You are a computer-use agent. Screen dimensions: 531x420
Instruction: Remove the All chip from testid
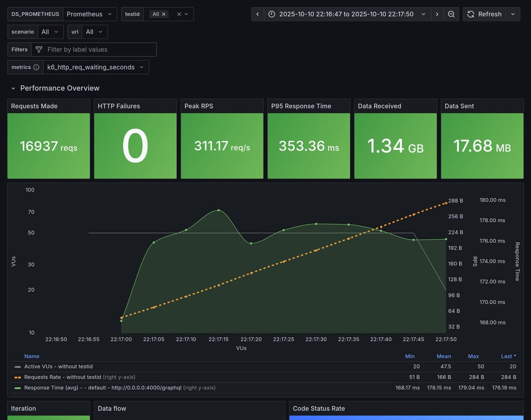pyautogui.click(x=164, y=14)
